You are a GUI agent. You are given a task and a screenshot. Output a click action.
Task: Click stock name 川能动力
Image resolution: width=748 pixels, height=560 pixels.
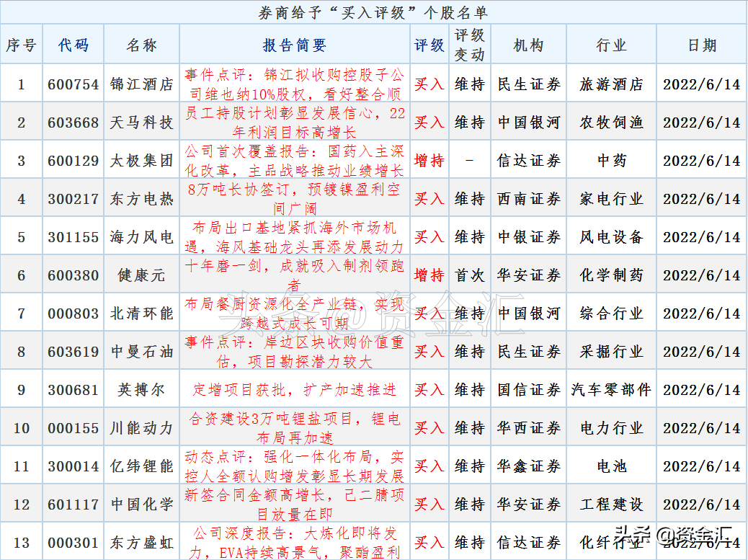(141, 428)
